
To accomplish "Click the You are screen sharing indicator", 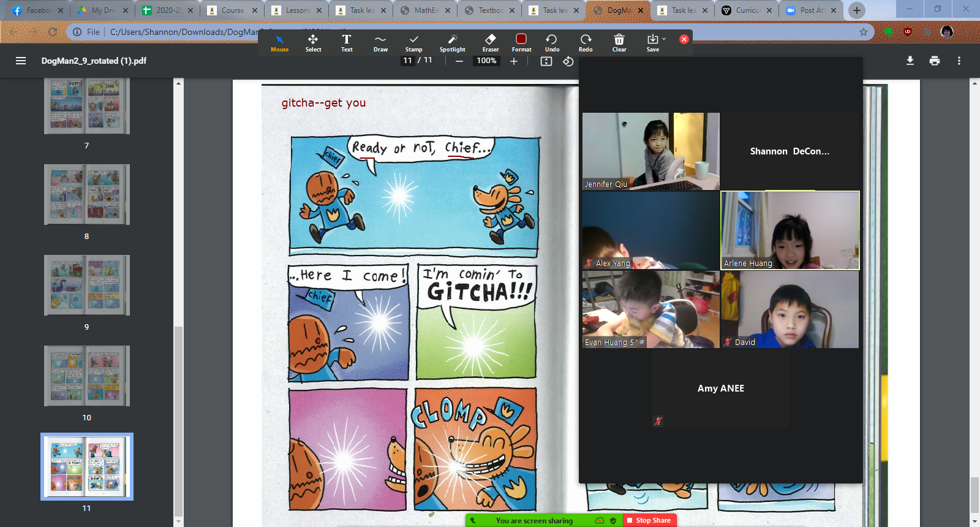I will coord(534,521).
